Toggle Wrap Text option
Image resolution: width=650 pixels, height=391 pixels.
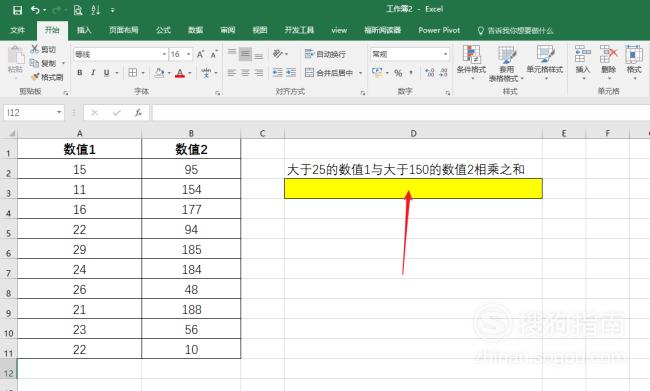tap(325, 54)
